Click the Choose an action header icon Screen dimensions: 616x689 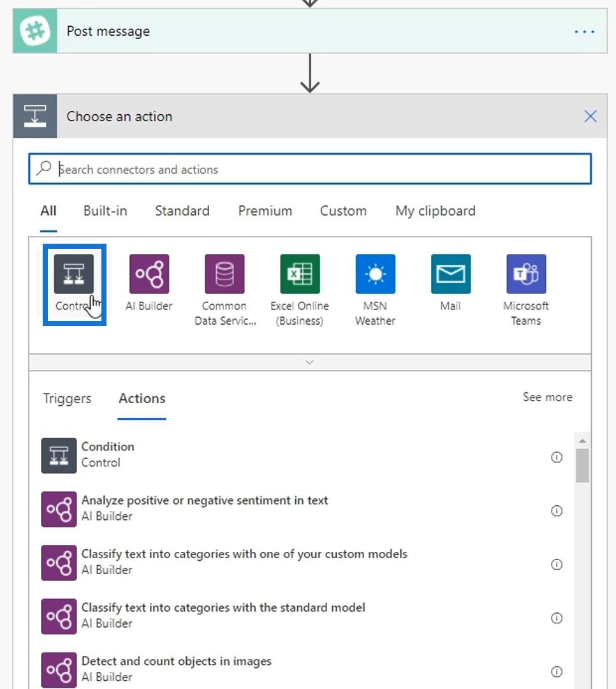pyautogui.click(x=35, y=116)
